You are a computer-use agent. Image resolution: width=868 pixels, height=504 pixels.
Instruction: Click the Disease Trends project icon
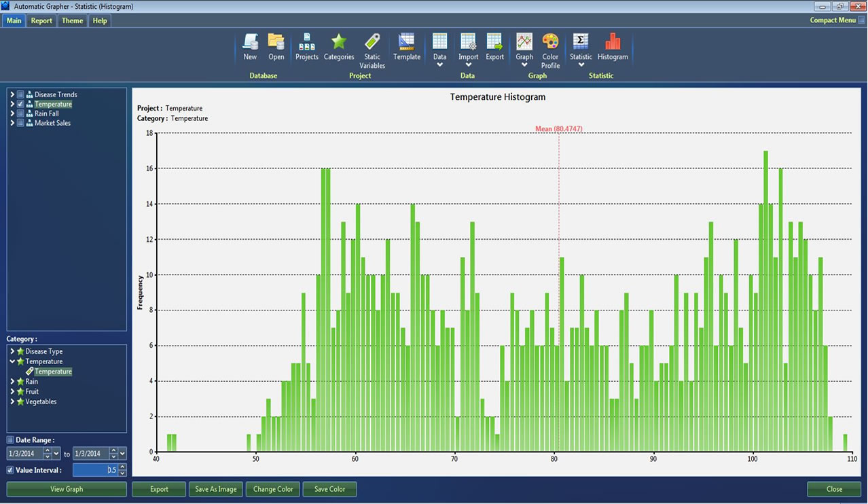30,94
